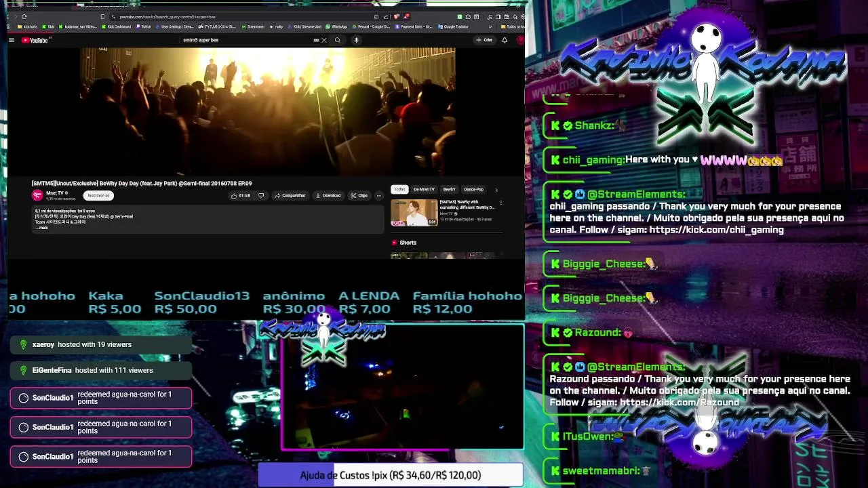Click the Download button under video

(x=328, y=195)
